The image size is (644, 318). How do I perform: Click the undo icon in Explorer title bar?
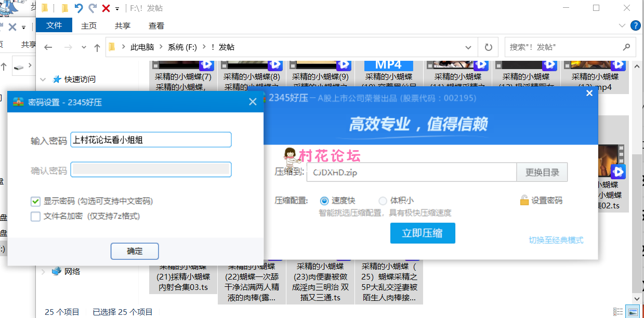78,8
